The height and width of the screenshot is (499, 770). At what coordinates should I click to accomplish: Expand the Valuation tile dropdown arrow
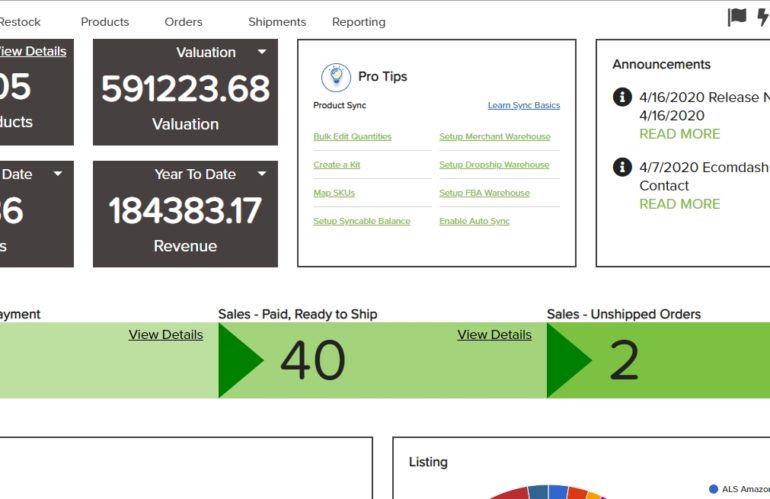pos(262,52)
